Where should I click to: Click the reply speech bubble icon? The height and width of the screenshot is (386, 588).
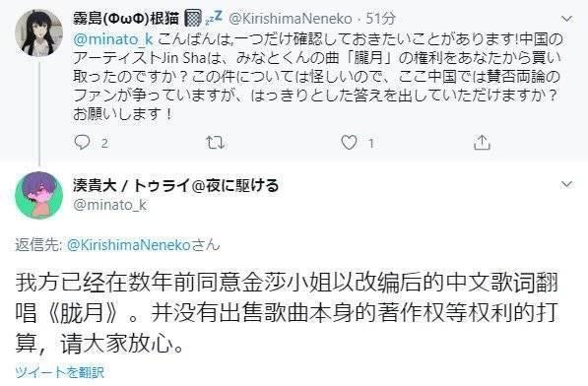point(82,143)
